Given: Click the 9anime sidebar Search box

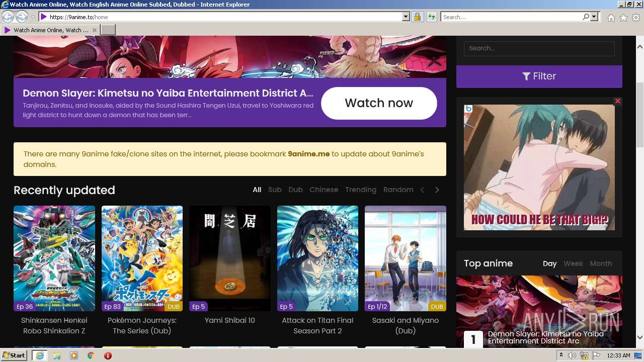Looking at the screenshot, I should point(539,48).
